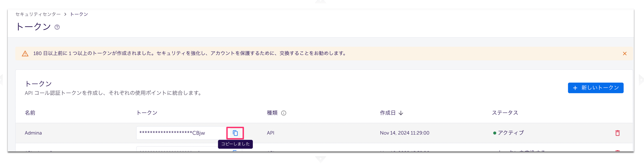
Task: Click the 名前 column header
Action: pyautogui.click(x=30, y=113)
